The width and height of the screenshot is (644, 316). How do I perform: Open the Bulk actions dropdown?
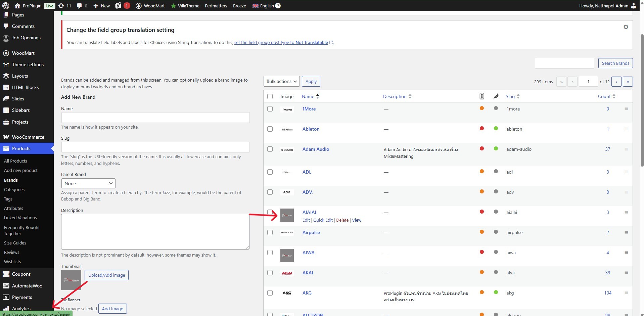click(281, 82)
